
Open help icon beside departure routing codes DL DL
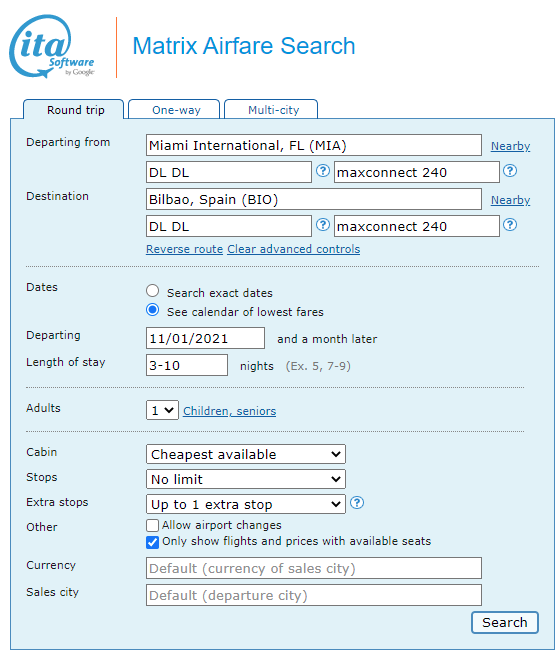322,171
